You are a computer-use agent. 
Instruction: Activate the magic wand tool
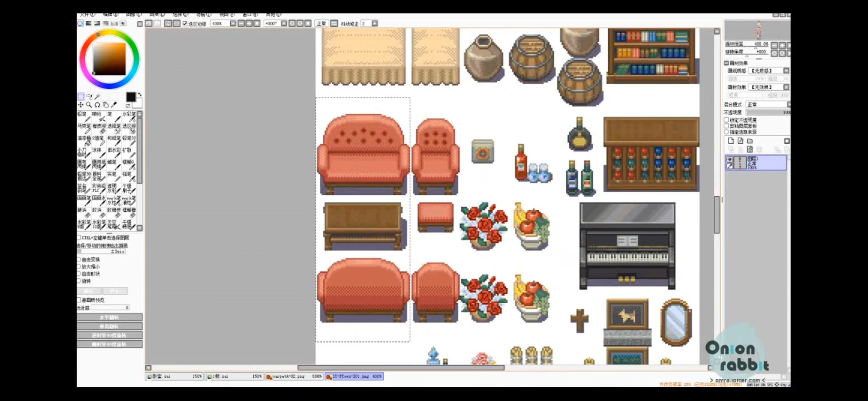click(x=98, y=97)
